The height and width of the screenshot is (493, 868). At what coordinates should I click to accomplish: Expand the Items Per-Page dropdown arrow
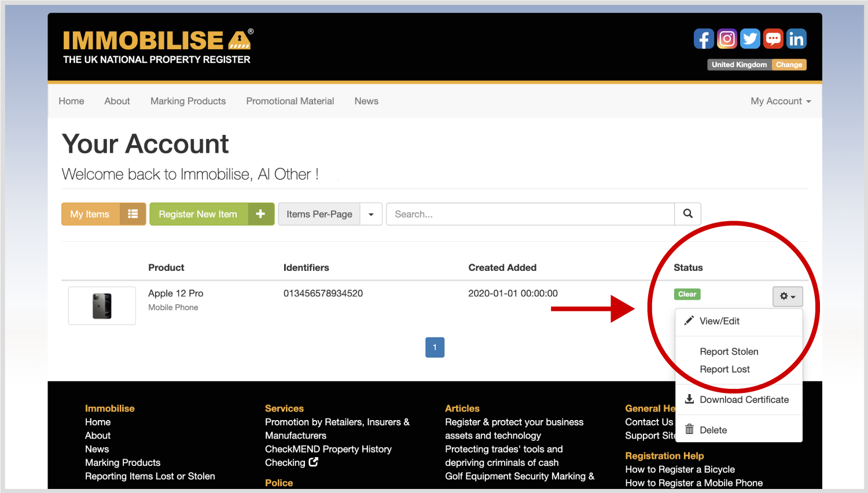pyautogui.click(x=371, y=214)
